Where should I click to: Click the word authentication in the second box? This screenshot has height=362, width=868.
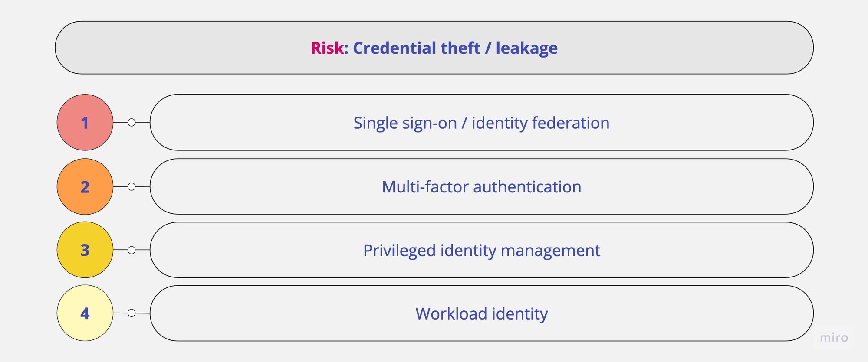coord(527,187)
